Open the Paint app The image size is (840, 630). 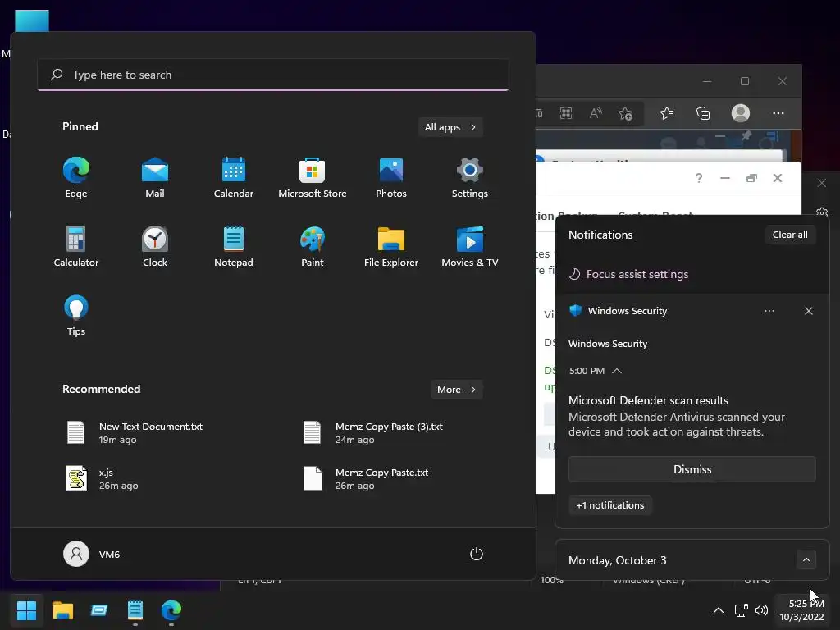click(313, 247)
